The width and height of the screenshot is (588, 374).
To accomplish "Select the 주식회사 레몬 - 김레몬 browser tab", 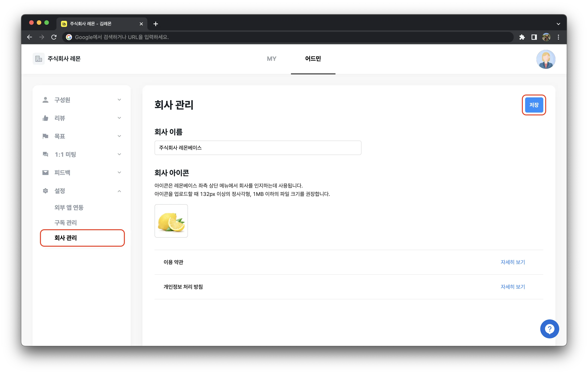I will click(102, 24).
